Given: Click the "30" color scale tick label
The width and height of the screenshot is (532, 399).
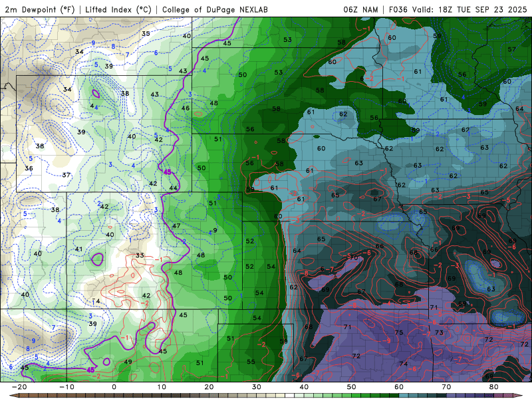Looking at the screenshot, I should (x=257, y=387).
